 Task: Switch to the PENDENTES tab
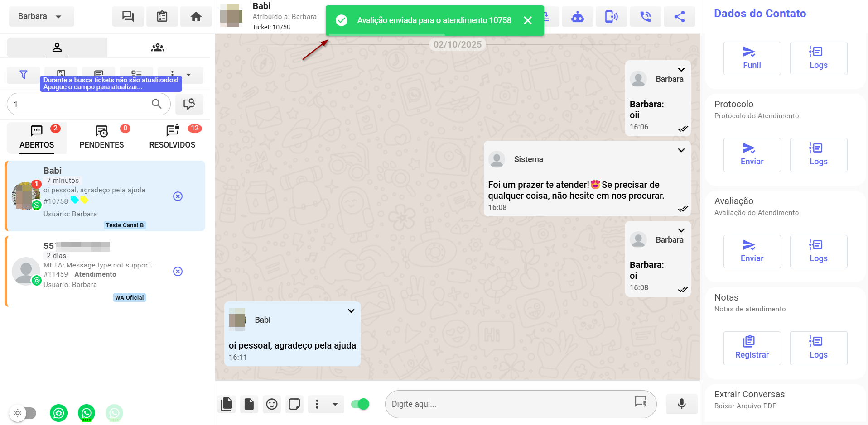101,138
